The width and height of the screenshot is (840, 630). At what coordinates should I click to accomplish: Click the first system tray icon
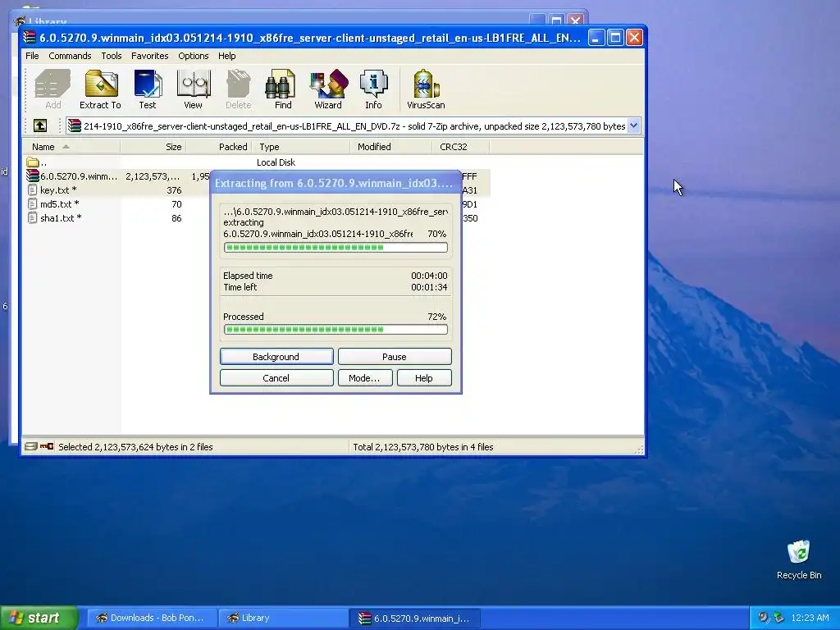point(763,618)
